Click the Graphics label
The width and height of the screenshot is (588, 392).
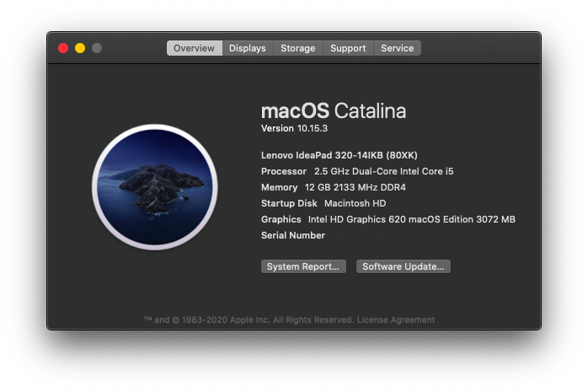[x=281, y=219]
